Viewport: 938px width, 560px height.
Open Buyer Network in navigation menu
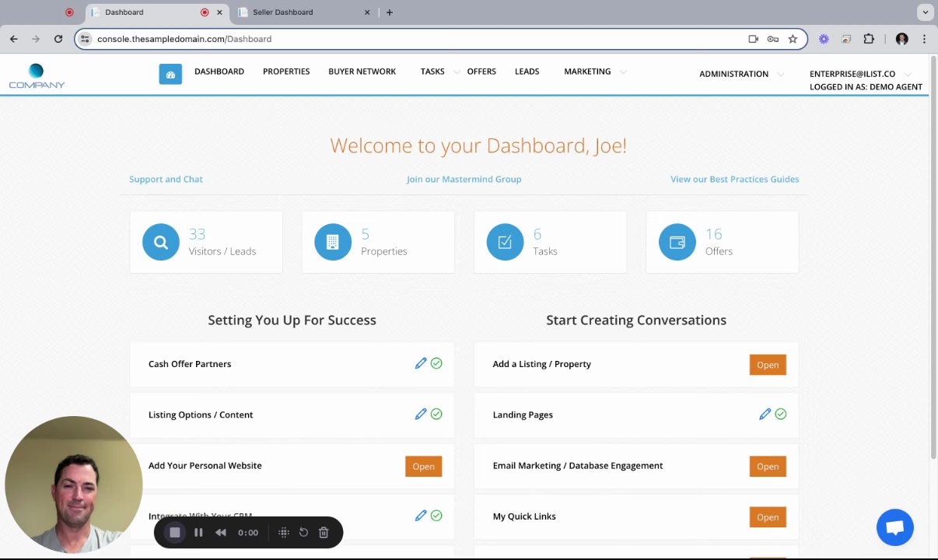pos(362,72)
